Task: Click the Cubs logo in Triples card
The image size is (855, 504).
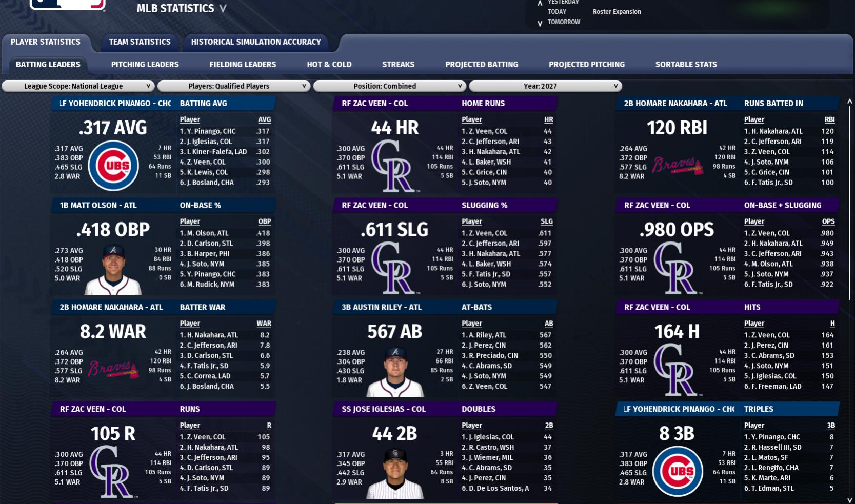Action: coord(678,471)
